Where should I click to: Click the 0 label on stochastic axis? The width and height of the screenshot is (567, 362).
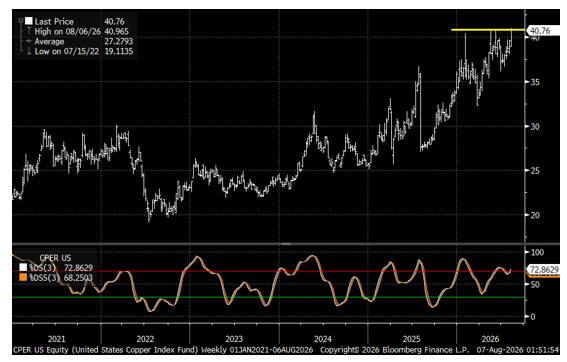coord(533,317)
